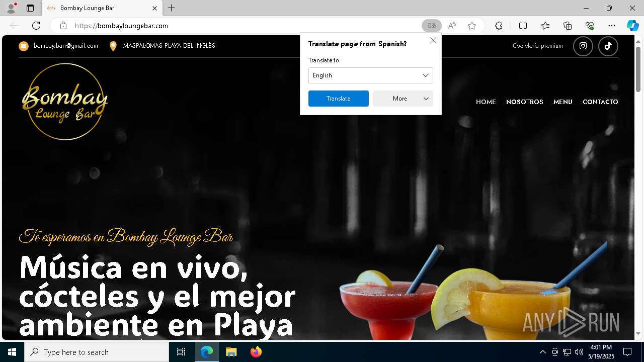644x362 pixels.
Task: Open Browser essentials heart icon
Action: click(x=590, y=26)
